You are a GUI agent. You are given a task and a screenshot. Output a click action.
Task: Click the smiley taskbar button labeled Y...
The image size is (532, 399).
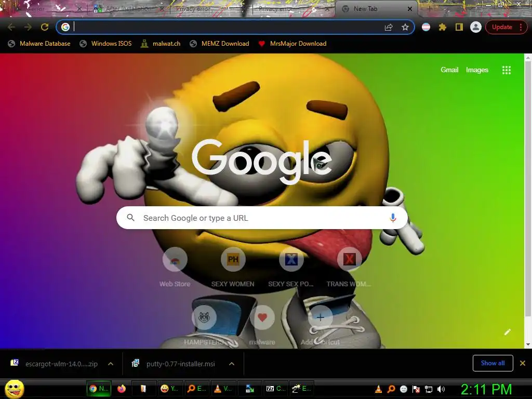pos(169,389)
